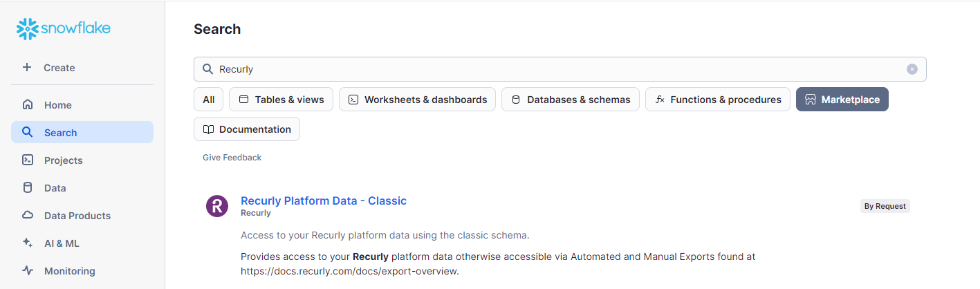Filter by Worksheets & dashboards
The height and width of the screenshot is (289, 980).
pyautogui.click(x=418, y=100)
